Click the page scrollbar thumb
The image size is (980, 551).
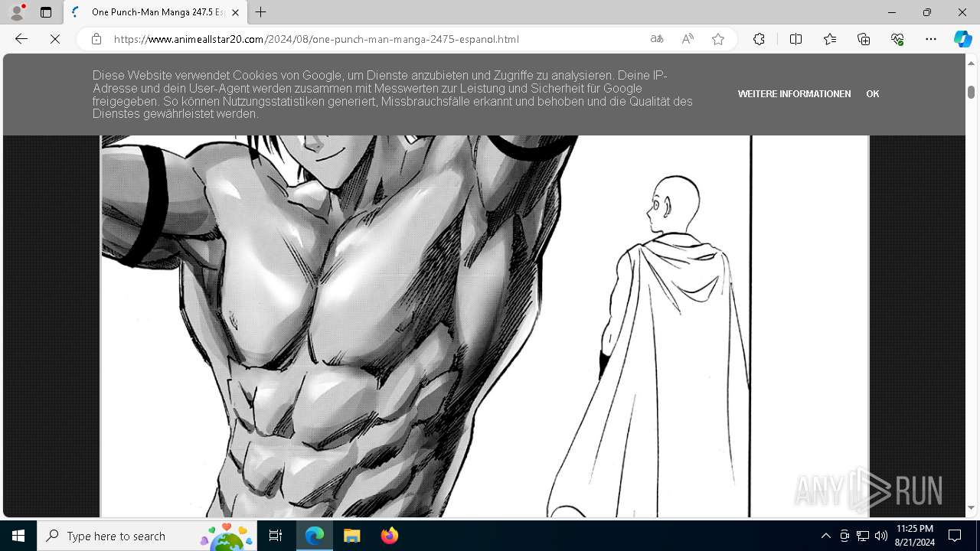click(971, 92)
